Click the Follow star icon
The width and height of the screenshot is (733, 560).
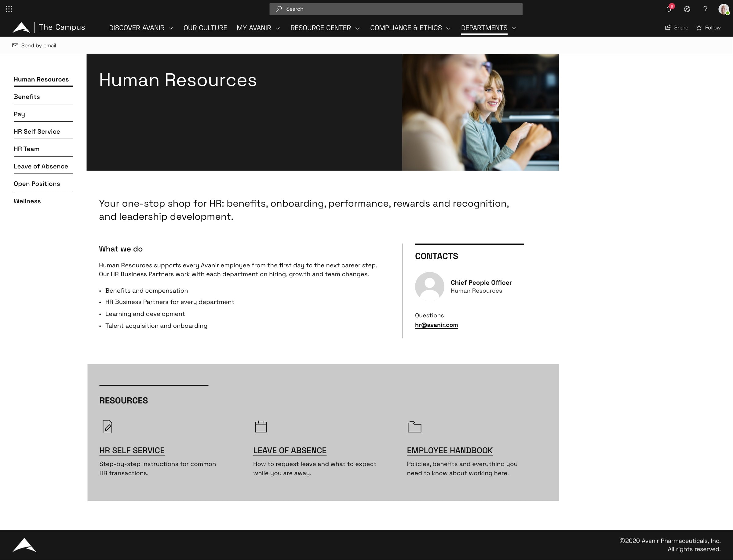(x=699, y=27)
